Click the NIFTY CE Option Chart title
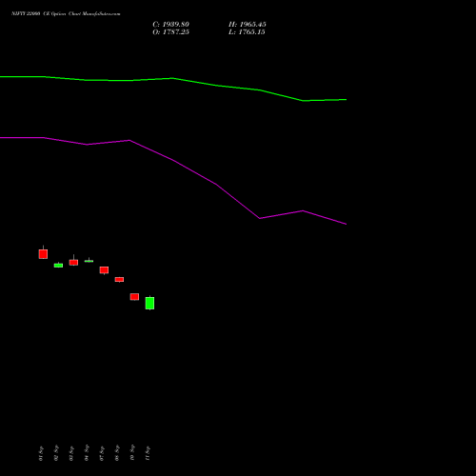 click(66, 14)
